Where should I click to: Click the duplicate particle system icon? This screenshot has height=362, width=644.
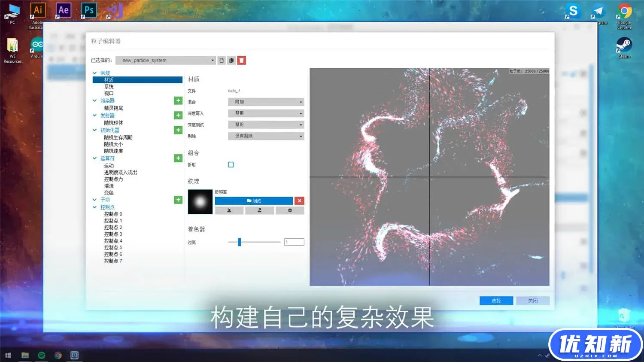click(231, 61)
